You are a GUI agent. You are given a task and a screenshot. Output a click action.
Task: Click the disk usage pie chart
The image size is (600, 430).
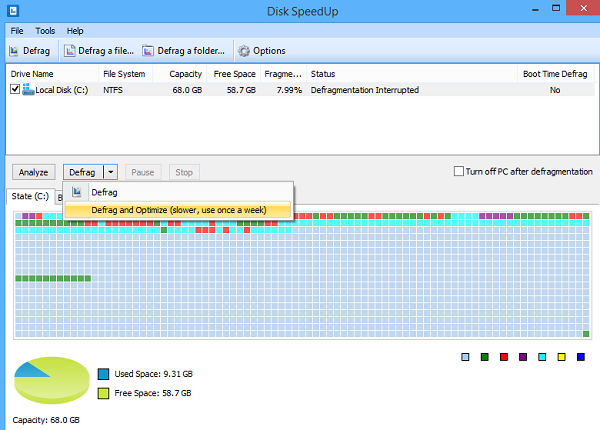tap(52, 380)
